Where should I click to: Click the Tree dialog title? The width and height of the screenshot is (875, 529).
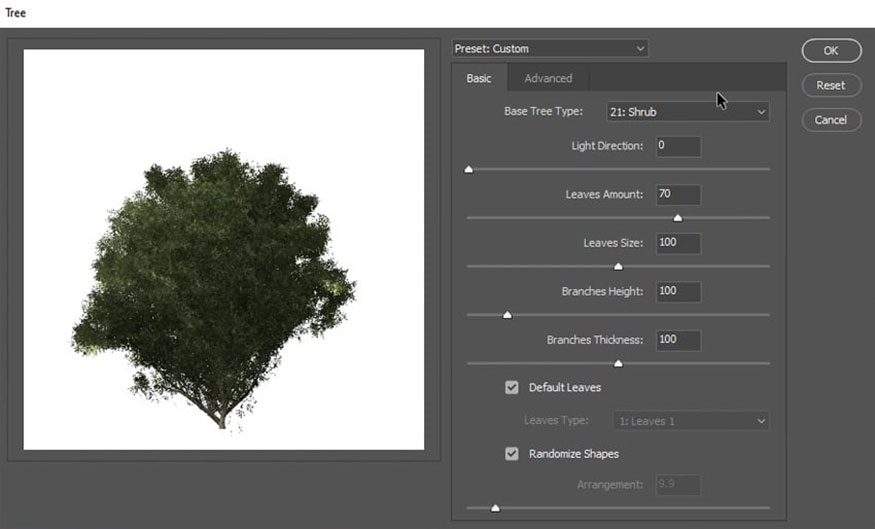16,13
